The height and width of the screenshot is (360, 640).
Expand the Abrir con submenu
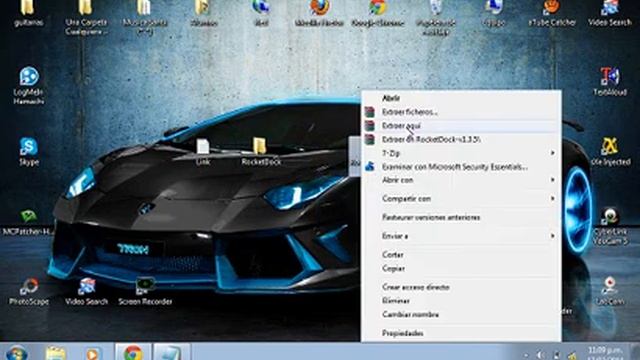coord(461,180)
